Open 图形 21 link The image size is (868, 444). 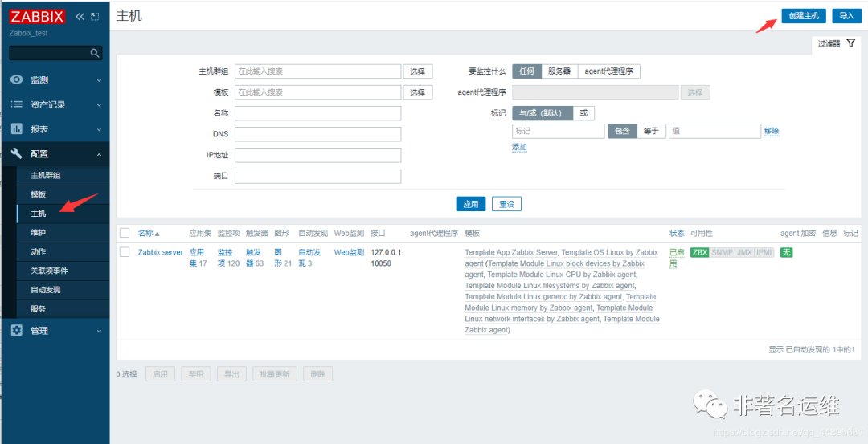pyautogui.click(x=283, y=258)
